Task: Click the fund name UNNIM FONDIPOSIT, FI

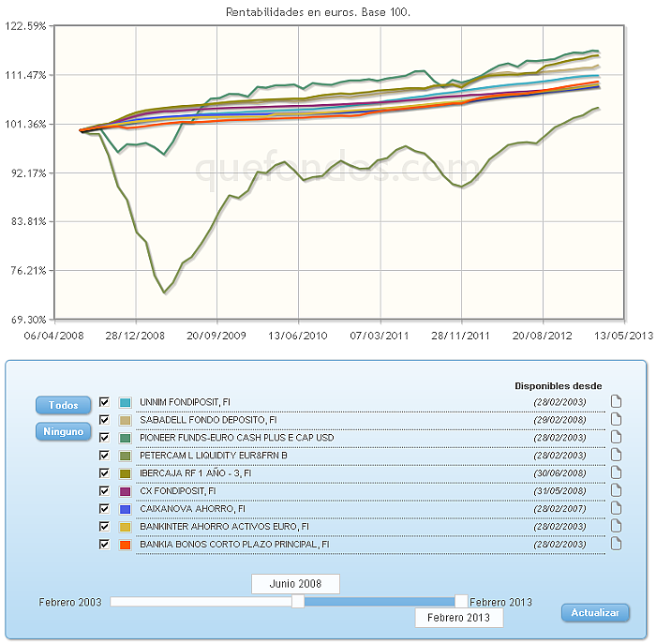Action: (185, 402)
